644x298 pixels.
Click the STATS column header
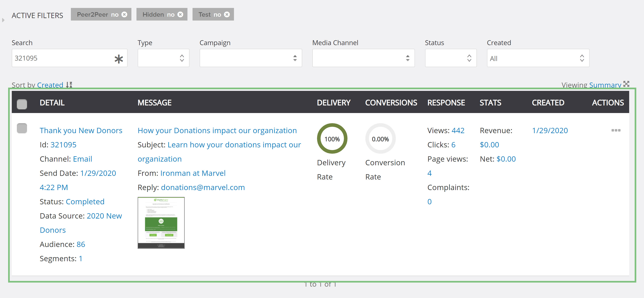pos(490,103)
